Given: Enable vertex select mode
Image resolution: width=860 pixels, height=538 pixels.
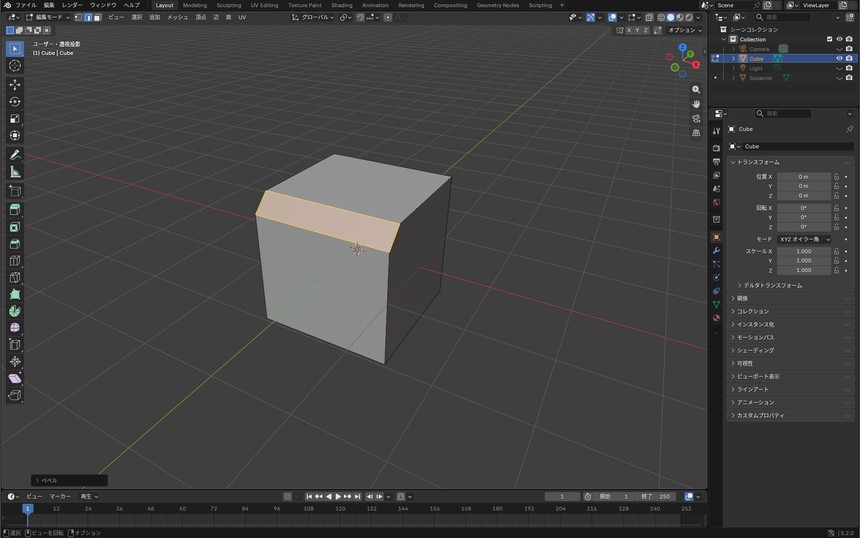Looking at the screenshot, I should click(x=78, y=17).
